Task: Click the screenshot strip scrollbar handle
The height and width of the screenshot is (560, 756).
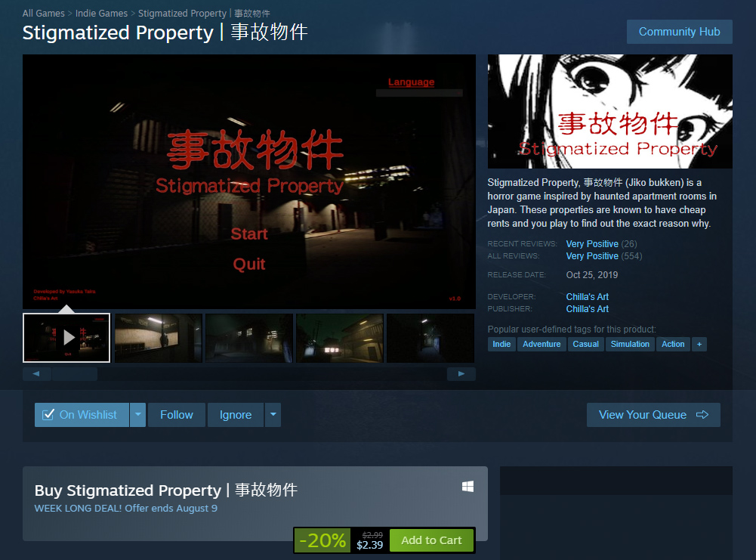Action: (x=75, y=374)
